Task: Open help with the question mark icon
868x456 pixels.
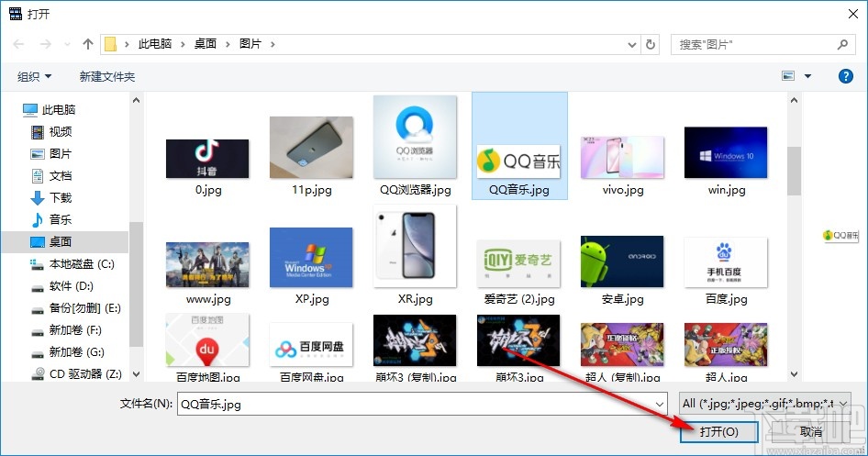Action: pyautogui.click(x=845, y=76)
